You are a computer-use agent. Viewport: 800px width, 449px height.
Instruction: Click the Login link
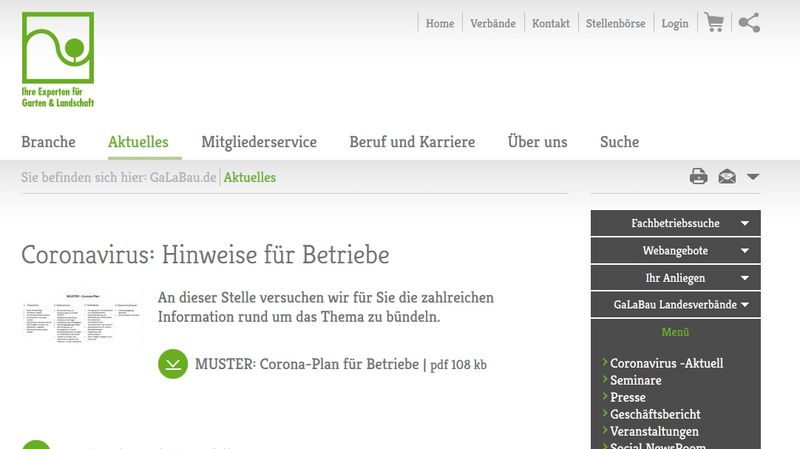[x=675, y=23]
